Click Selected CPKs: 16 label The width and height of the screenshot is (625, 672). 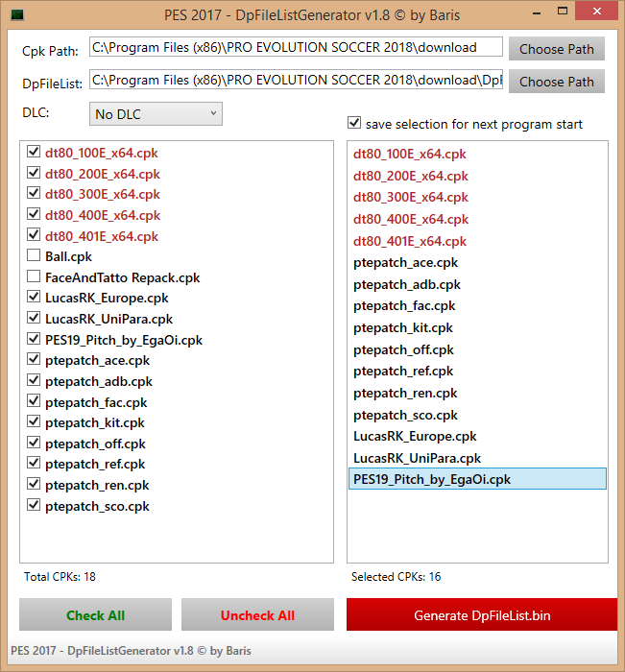click(397, 576)
